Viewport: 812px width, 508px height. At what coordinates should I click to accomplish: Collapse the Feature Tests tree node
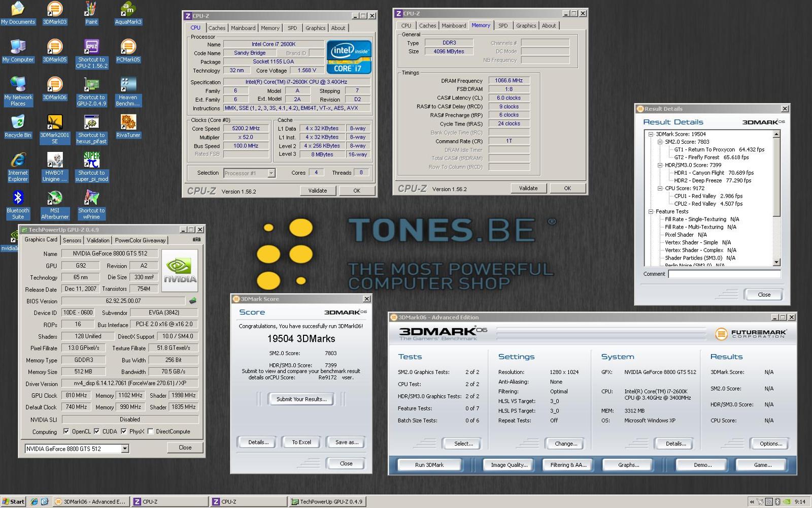tap(651, 211)
